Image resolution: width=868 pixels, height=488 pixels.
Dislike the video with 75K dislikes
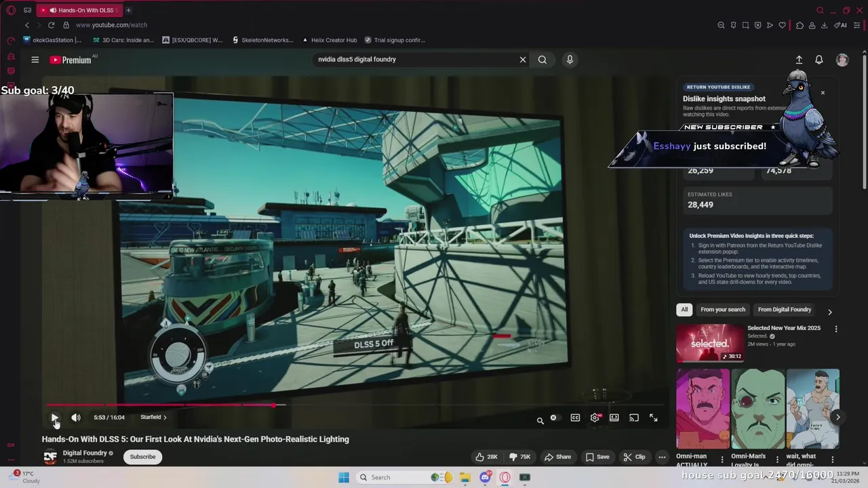(x=520, y=457)
